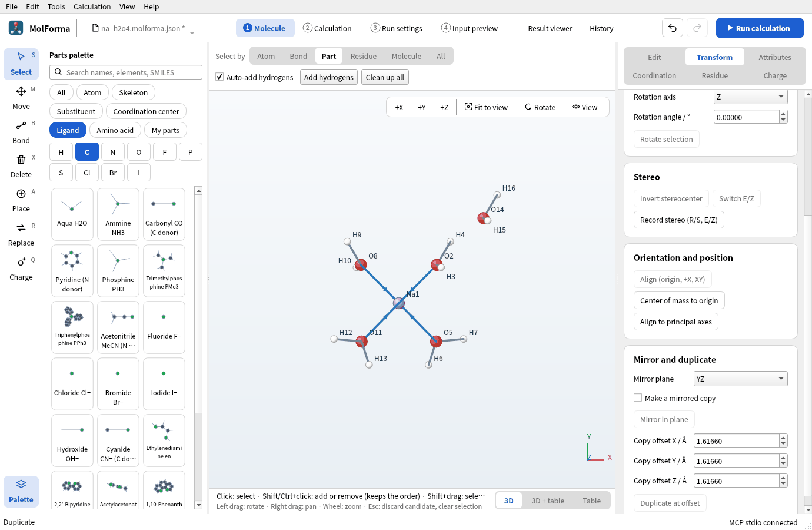
Task: Open the Replace tool
Action: [21, 234]
